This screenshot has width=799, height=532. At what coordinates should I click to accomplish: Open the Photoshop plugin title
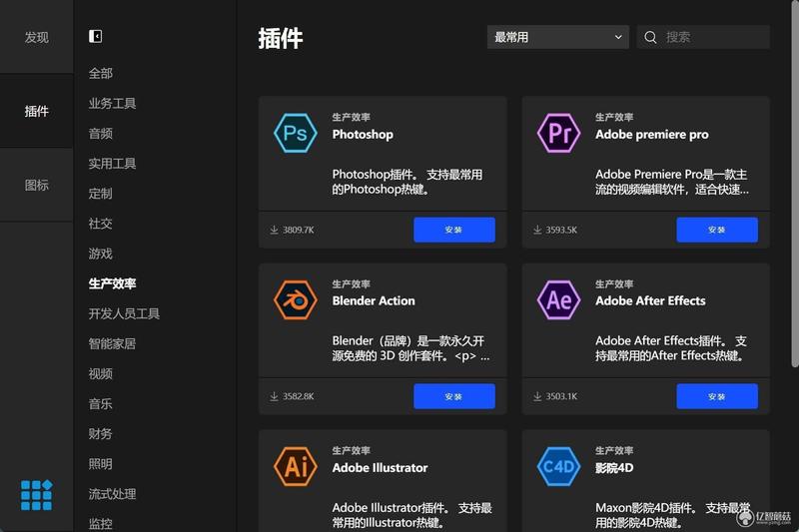363,135
